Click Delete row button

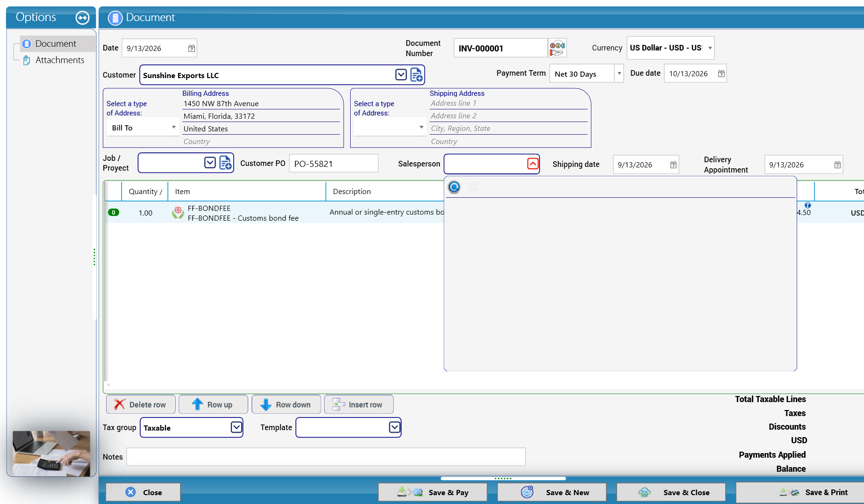(141, 404)
